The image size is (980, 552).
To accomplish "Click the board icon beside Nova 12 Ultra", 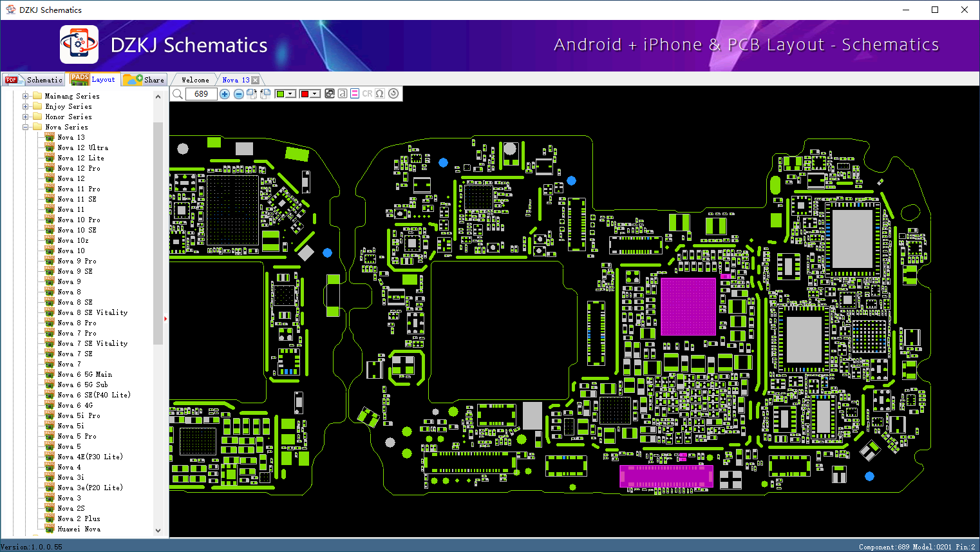I will 50,148.
